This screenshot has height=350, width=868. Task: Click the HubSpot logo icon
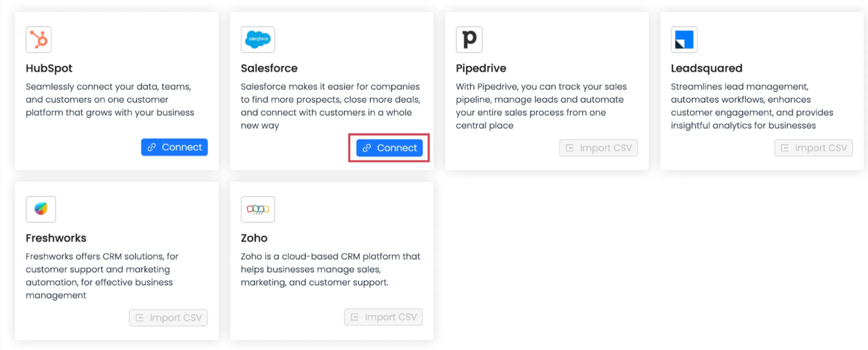(39, 39)
